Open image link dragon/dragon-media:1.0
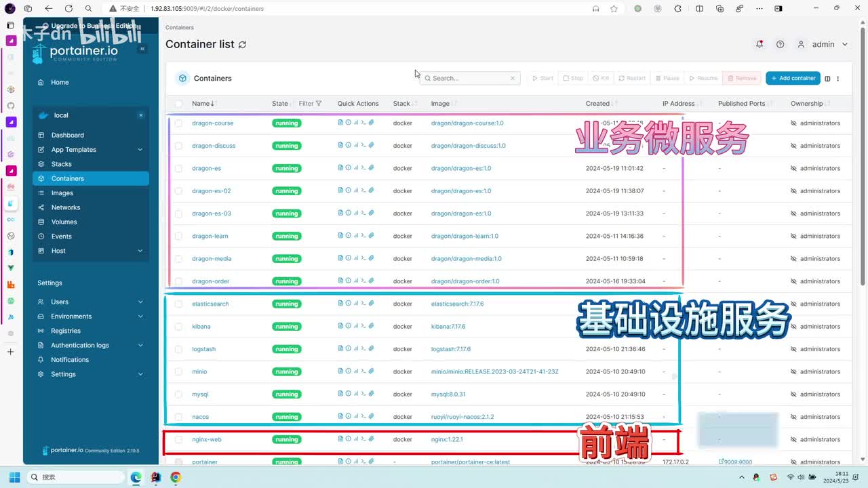Viewport: 868px width, 488px height. click(466, 258)
